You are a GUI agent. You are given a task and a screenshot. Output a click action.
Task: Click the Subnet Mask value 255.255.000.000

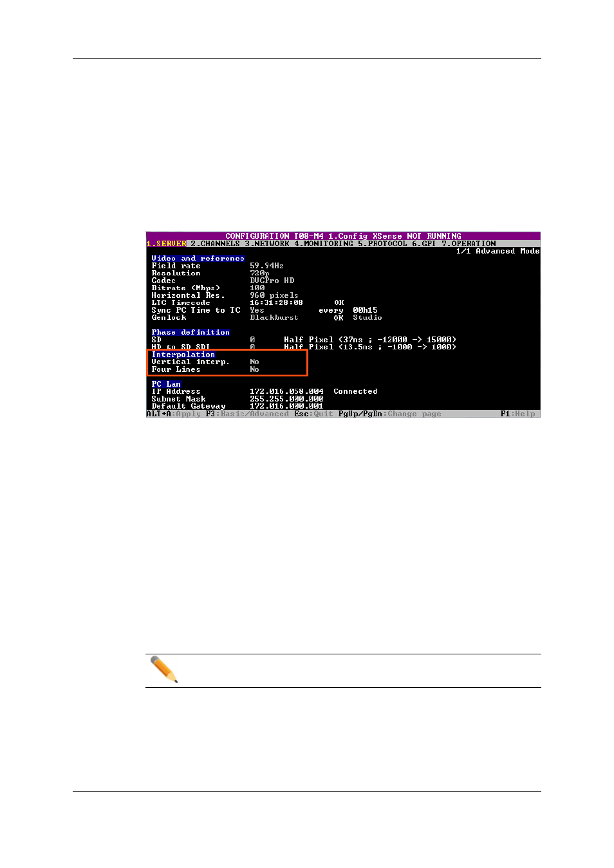(286, 400)
